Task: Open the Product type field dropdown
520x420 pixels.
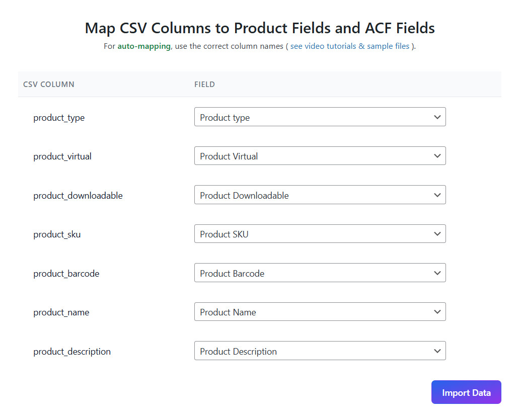Action: 320,117
